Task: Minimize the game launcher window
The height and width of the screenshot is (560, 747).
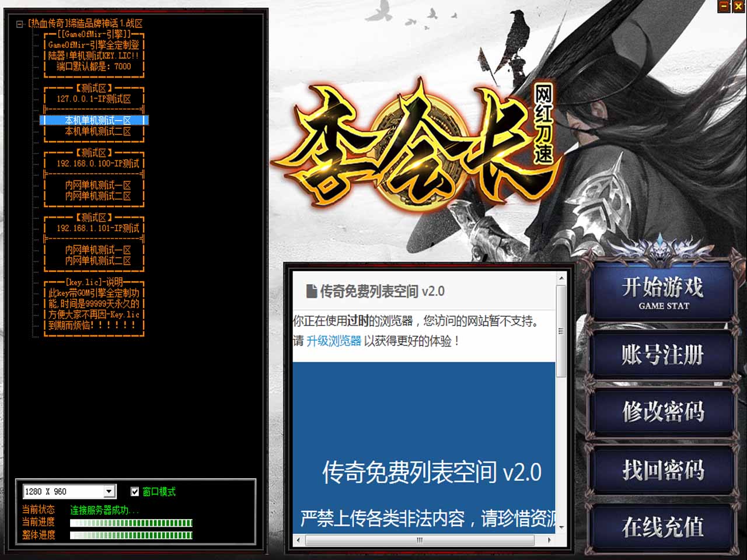Action: (724, 6)
